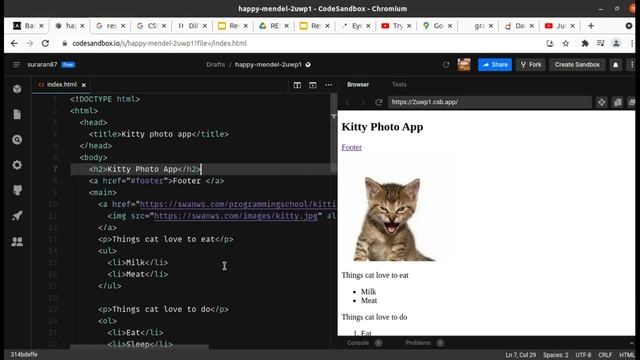The image size is (640, 360).
Task: Click the Kitty Photo App heading
Action: (x=382, y=127)
